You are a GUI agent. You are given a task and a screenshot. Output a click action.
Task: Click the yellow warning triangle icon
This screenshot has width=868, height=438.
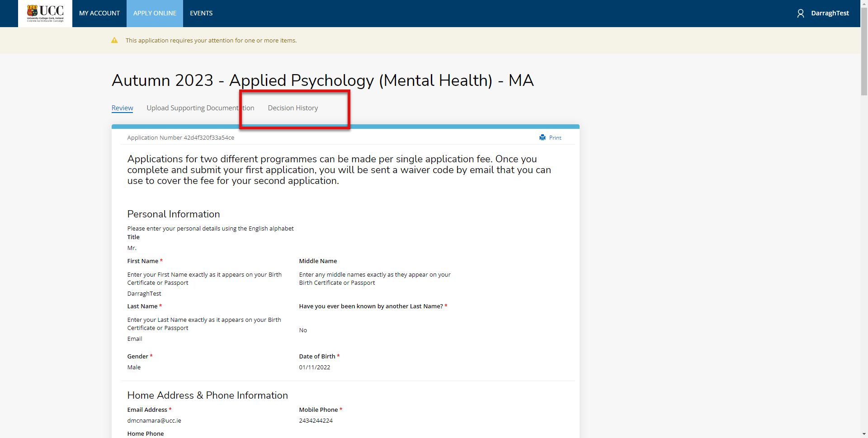tap(114, 40)
